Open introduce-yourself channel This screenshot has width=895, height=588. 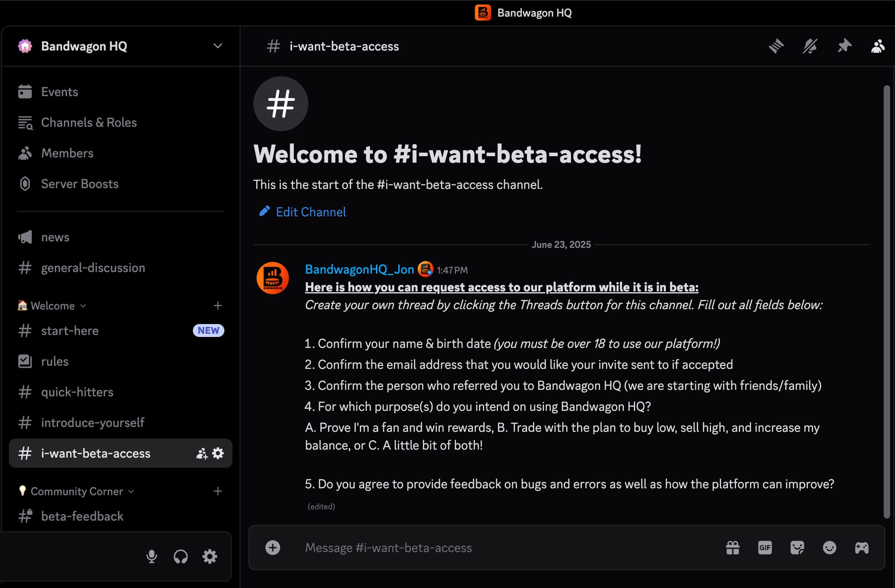(120, 422)
